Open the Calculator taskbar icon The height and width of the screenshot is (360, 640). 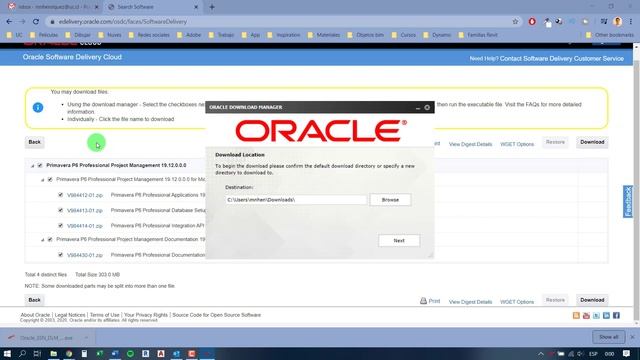(84, 353)
